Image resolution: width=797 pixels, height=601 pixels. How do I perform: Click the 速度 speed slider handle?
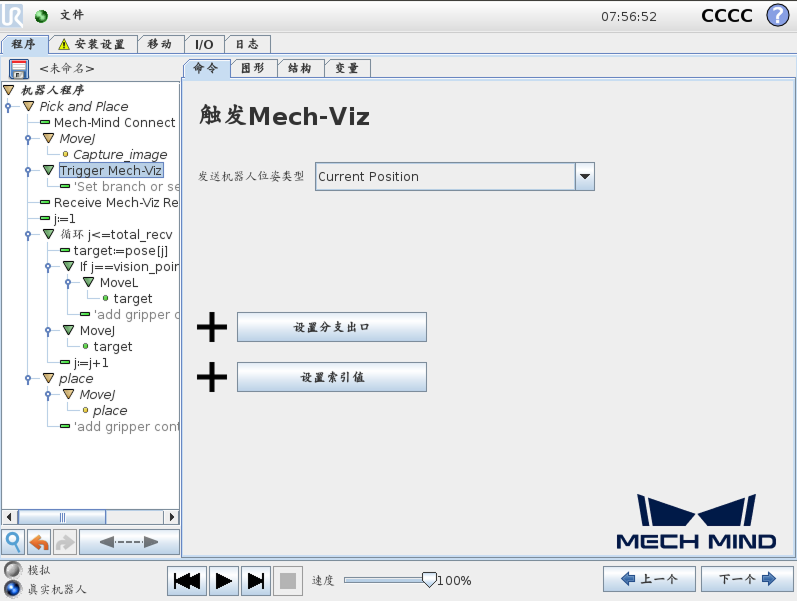[429, 580]
